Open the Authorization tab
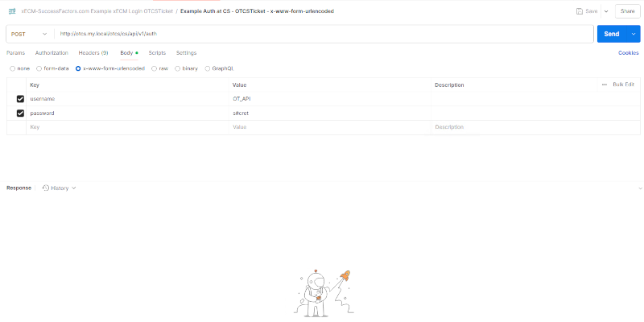 [52, 52]
